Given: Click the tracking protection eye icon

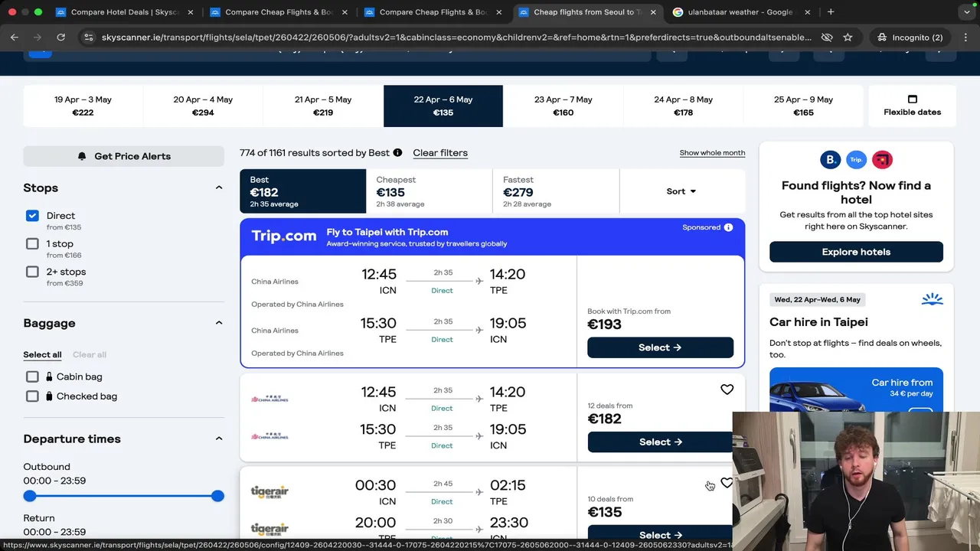Looking at the screenshot, I should tap(827, 37).
